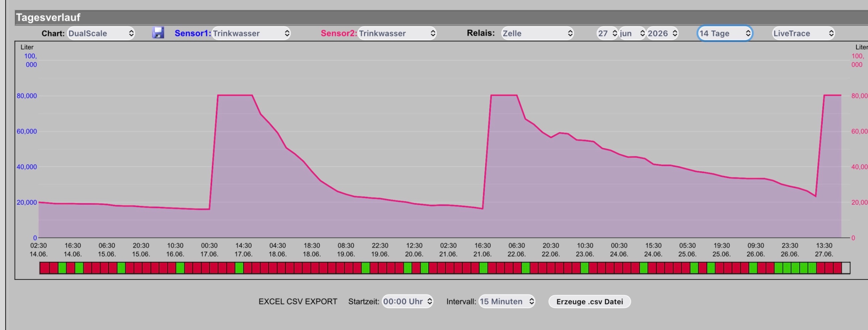Click the 06:30 15.06. time axis label

coord(107,250)
